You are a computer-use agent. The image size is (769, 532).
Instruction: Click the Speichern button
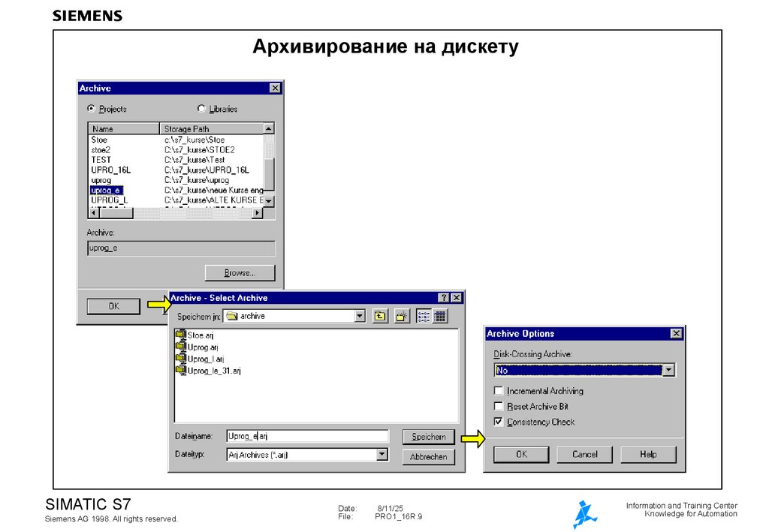pyautogui.click(x=428, y=436)
